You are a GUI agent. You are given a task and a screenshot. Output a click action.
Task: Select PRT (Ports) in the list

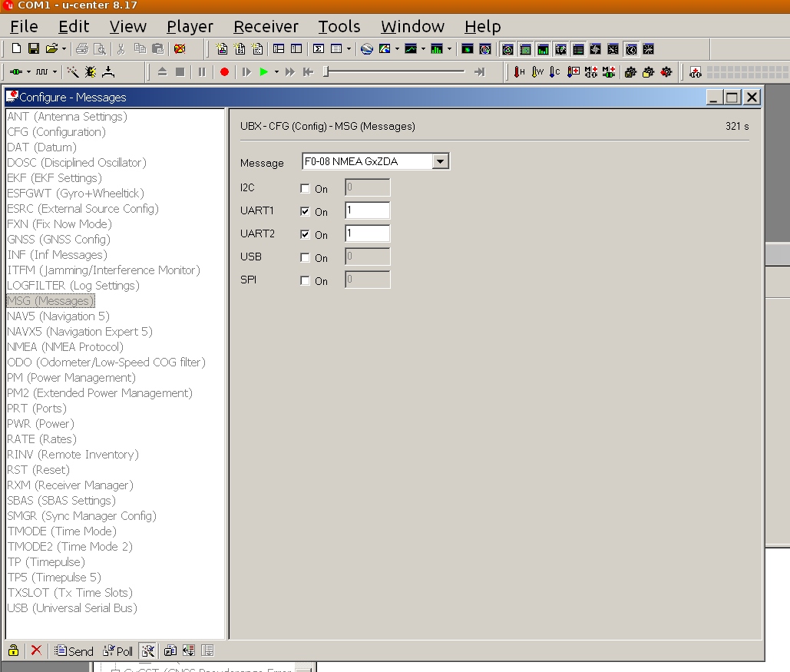tap(37, 409)
